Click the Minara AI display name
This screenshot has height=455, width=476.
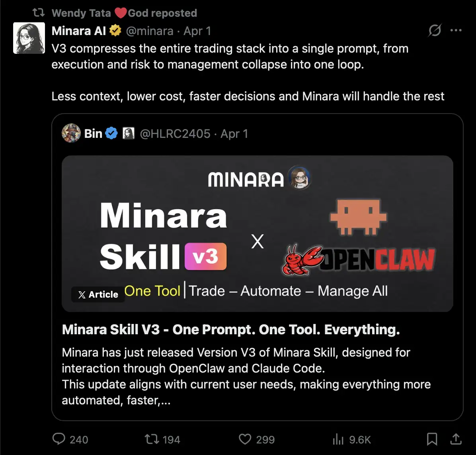pyautogui.click(x=78, y=31)
